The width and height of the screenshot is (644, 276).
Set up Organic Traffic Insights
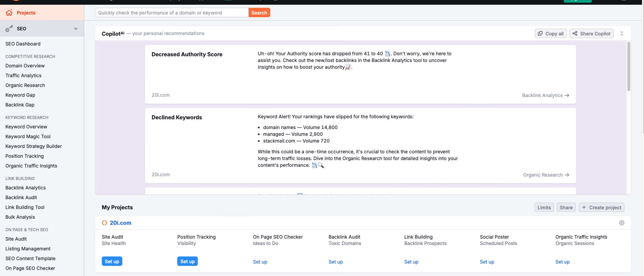[x=562, y=262]
